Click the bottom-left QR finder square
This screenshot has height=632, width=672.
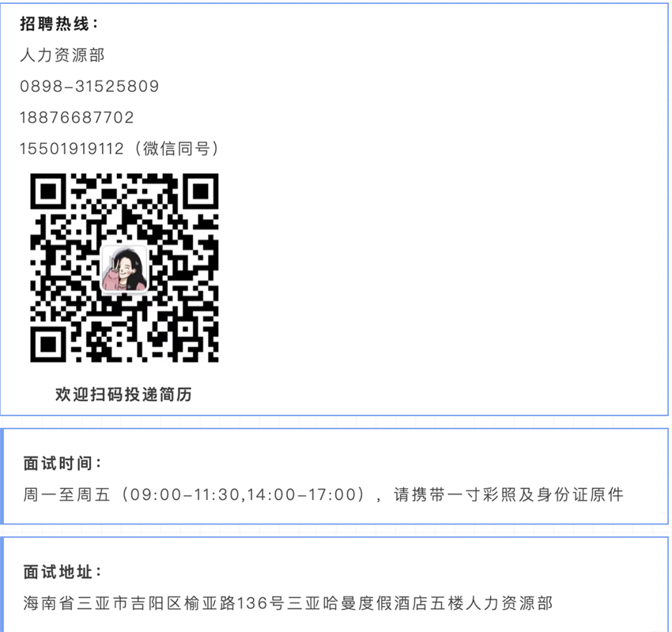click(x=48, y=344)
